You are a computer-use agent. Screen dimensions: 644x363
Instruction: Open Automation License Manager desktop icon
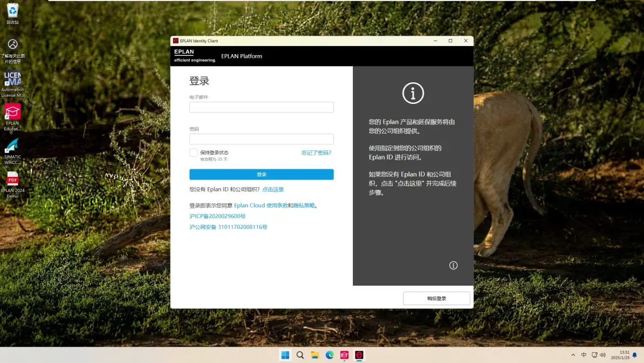(x=12, y=84)
